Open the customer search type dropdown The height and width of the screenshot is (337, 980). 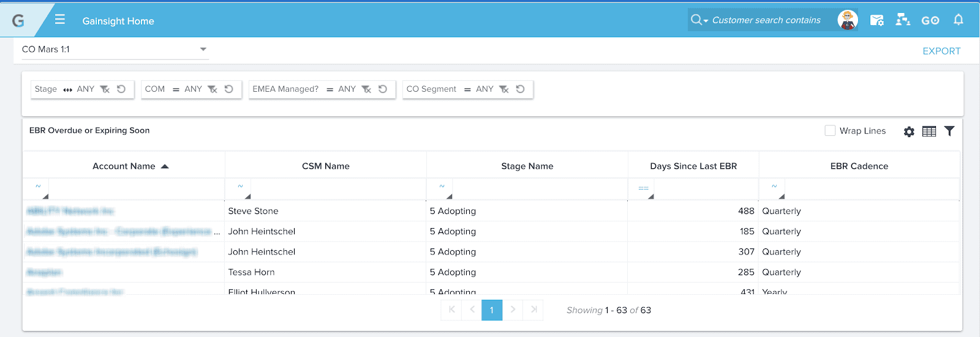click(x=698, y=20)
